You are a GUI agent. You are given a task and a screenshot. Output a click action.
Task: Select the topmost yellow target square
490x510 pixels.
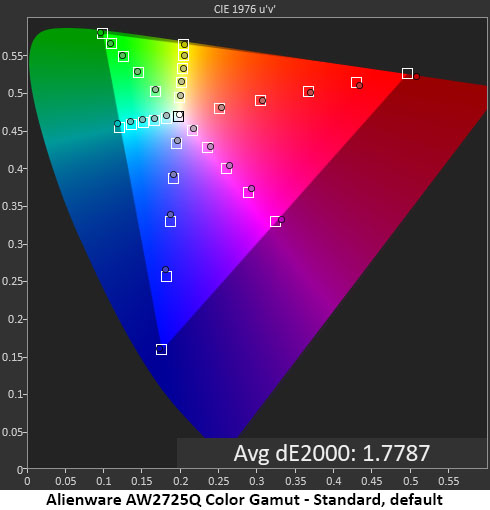tap(184, 44)
